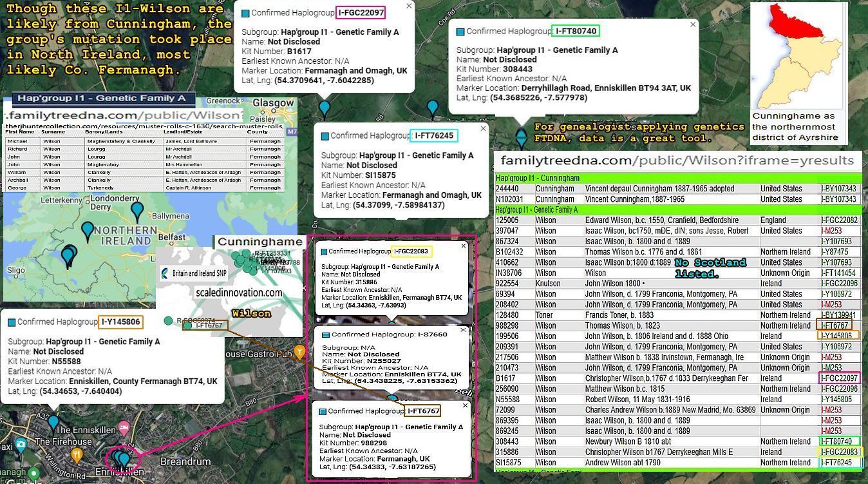Select kit number 125005 in the table
This screenshot has height=484, width=868.
point(507,220)
